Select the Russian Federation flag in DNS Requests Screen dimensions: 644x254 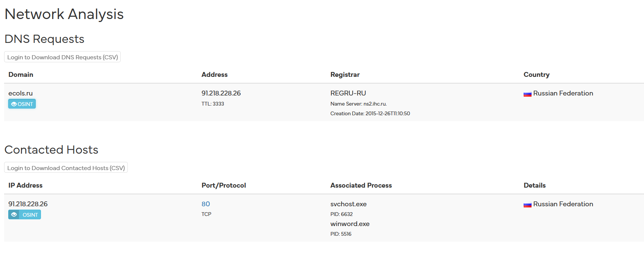pyautogui.click(x=527, y=94)
